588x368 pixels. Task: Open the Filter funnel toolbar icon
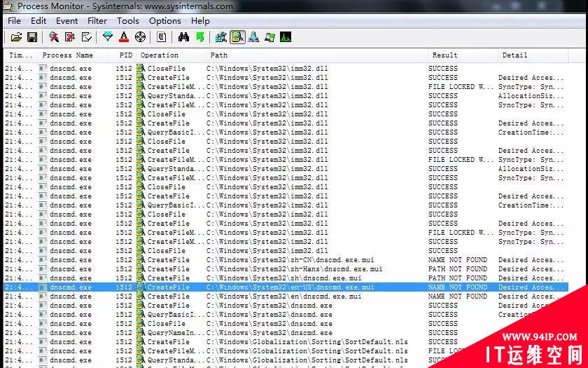[x=108, y=37]
